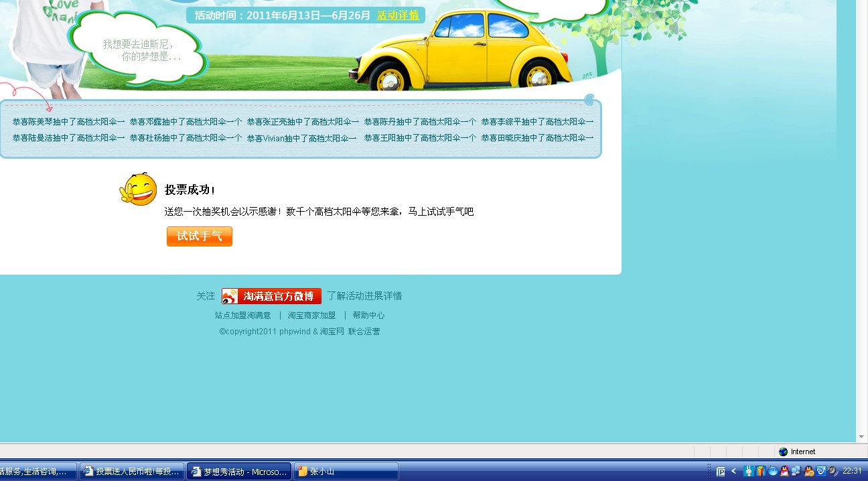Click the vertical scrollbar down arrow
Image resolution: width=868 pixels, height=481 pixels.
point(862,437)
